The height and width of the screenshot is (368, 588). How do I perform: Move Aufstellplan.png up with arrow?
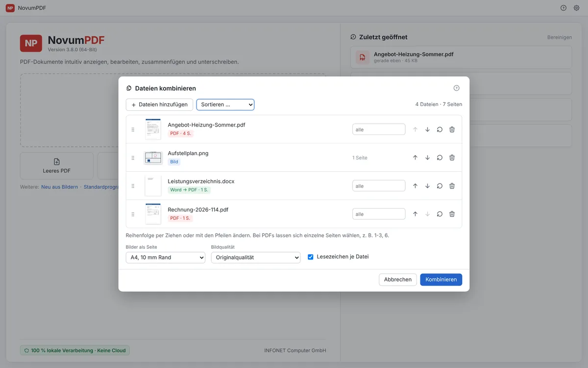pyautogui.click(x=415, y=158)
